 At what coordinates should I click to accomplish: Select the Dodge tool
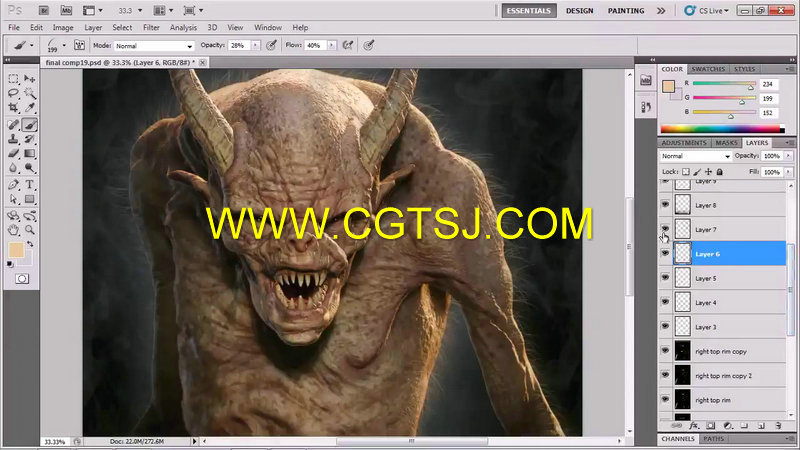[30, 167]
